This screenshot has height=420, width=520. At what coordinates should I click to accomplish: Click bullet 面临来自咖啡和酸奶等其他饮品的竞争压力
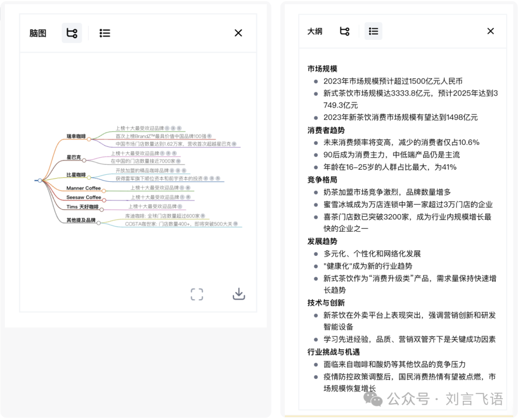pos(395,365)
